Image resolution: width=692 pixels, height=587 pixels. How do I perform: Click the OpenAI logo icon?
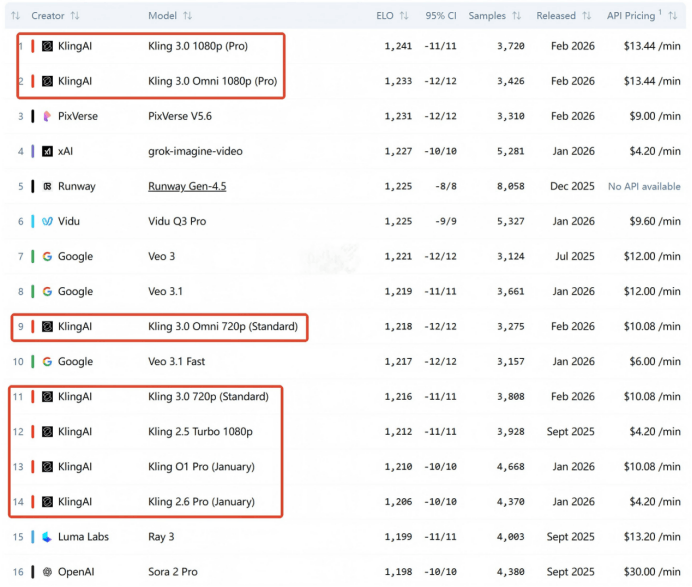coord(47,572)
